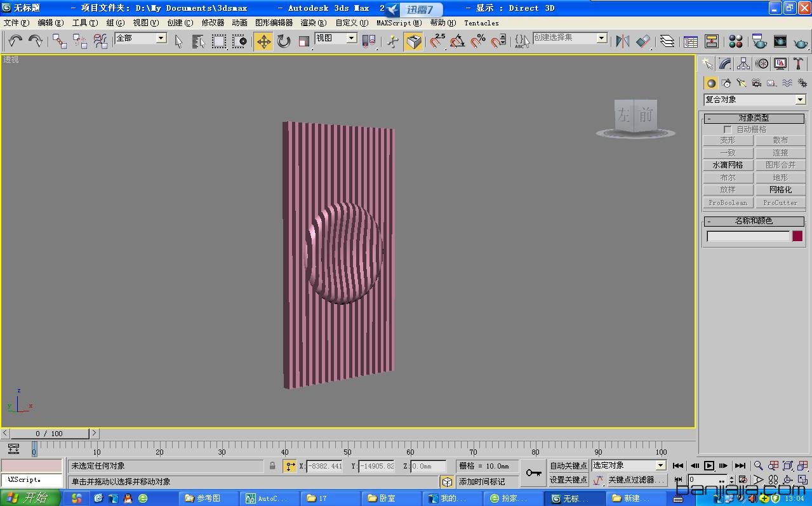Screen dimensions: 812x506
Task: Collapse the 名称和颜色 rollout
Action: [754, 221]
